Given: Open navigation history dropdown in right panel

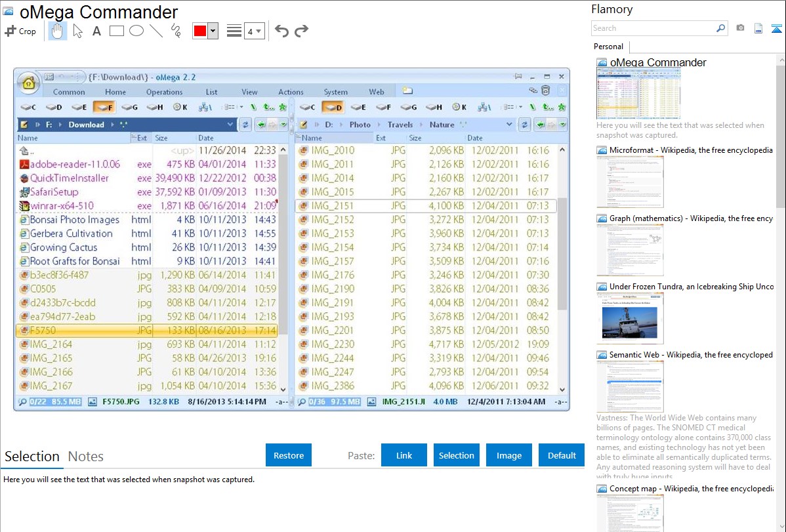Looking at the screenshot, I should pos(562,125).
